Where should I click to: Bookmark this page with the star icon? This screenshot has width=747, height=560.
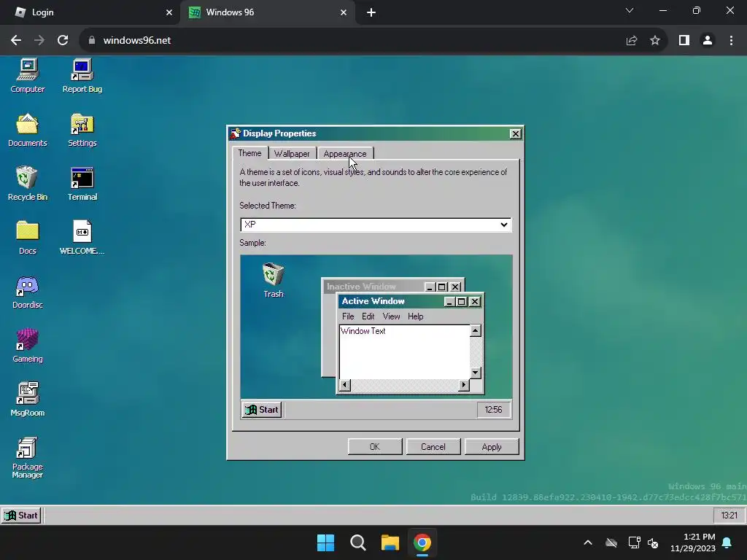655,41
